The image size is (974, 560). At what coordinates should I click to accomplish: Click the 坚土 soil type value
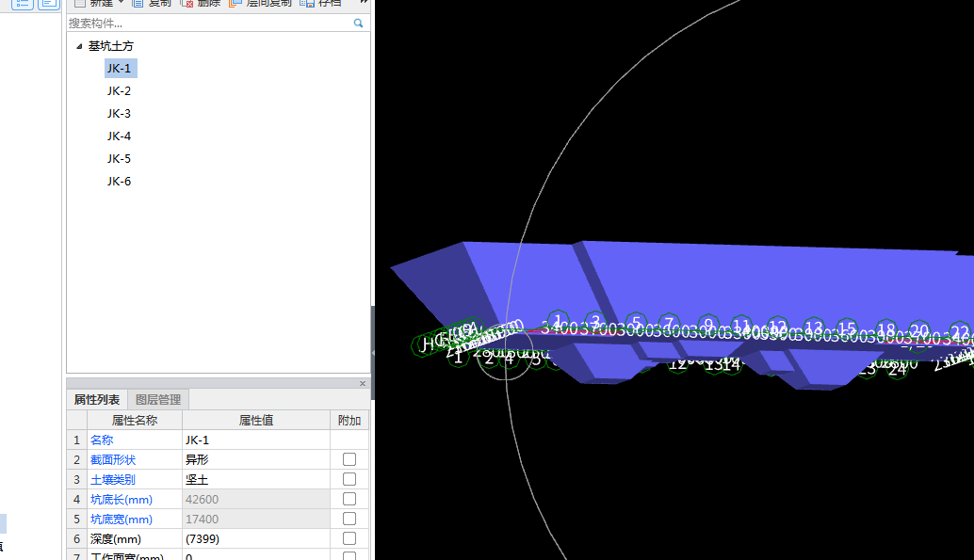click(x=256, y=480)
